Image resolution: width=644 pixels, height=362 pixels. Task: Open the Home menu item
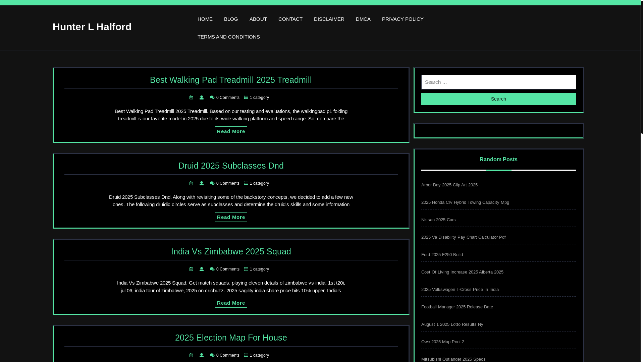click(x=205, y=19)
